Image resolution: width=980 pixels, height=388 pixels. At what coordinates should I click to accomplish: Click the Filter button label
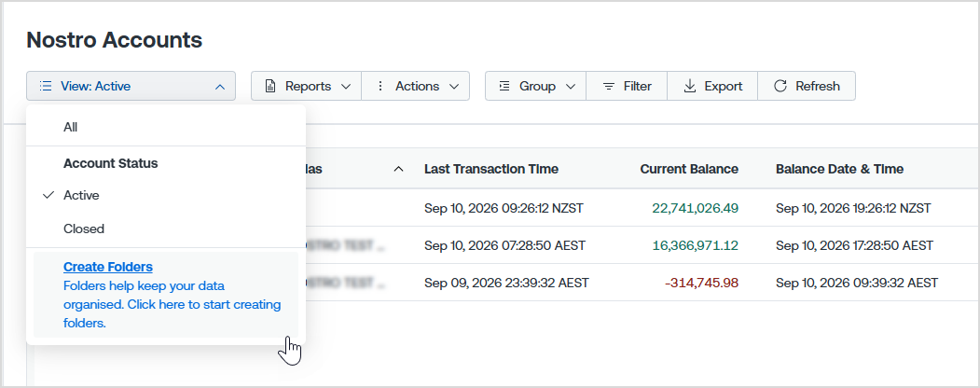pyautogui.click(x=638, y=86)
